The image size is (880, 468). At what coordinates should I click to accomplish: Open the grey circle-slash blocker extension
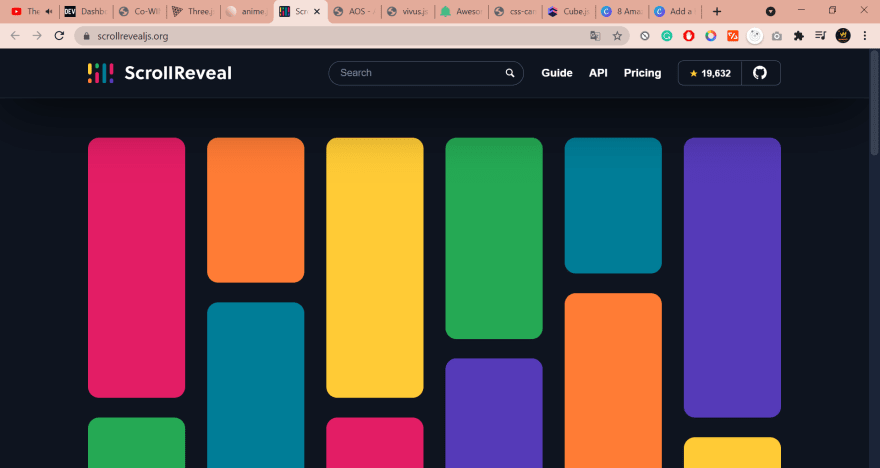coord(645,36)
